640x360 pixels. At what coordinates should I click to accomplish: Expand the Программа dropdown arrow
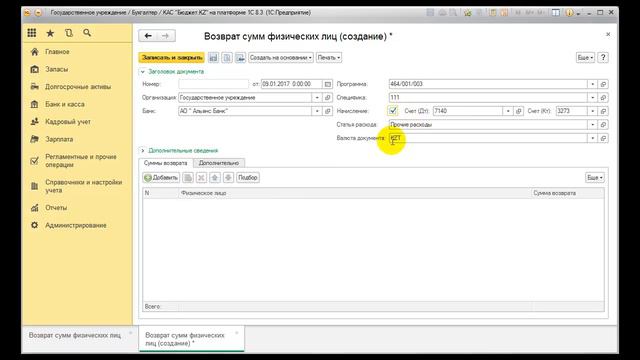tap(593, 84)
